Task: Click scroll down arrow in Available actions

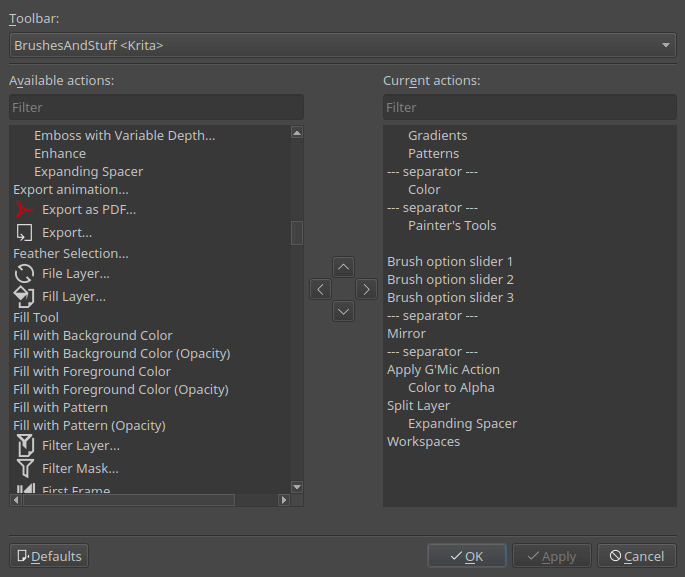Action: click(297, 487)
